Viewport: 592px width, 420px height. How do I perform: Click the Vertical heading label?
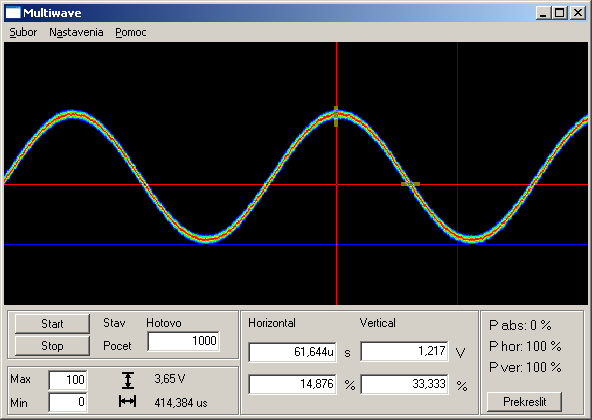coord(378,323)
